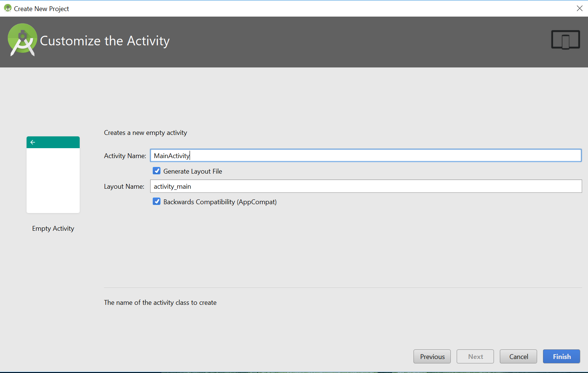Viewport: 588px width, 373px height.
Task: Finish creating the project
Action: pyautogui.click(x=561, y=356)
